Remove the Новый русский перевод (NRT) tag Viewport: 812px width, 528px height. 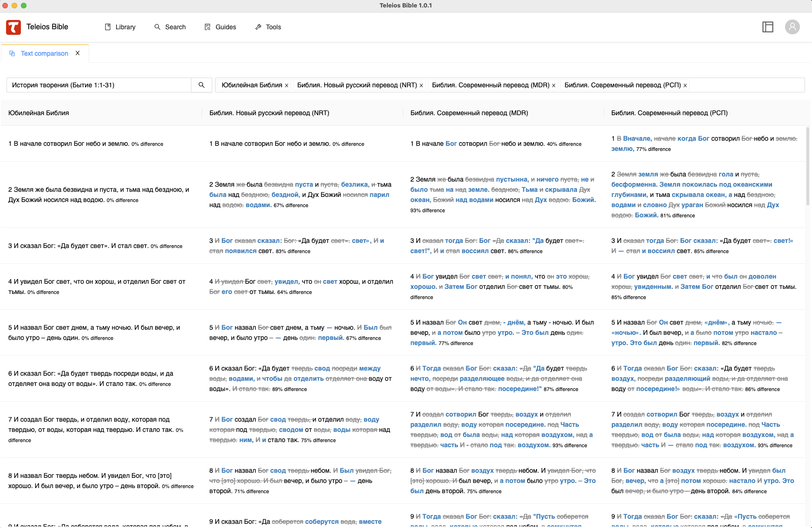point(421,85)
